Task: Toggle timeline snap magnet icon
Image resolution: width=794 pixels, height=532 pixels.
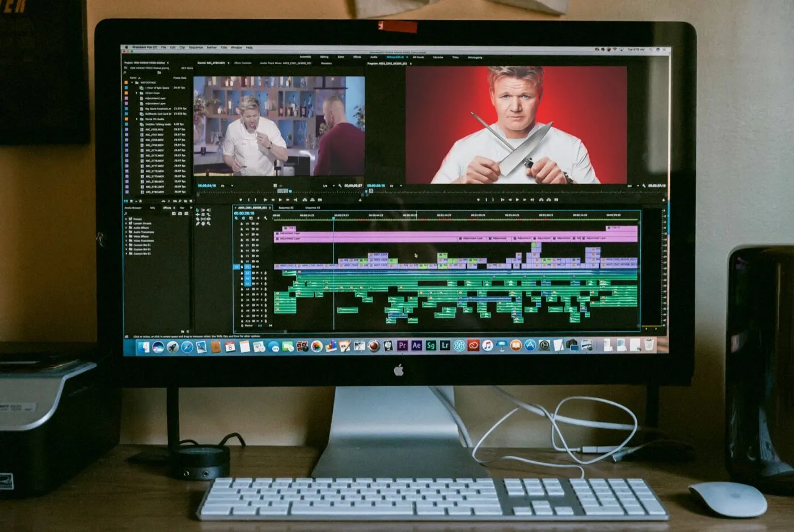Action: click(243, 218)
